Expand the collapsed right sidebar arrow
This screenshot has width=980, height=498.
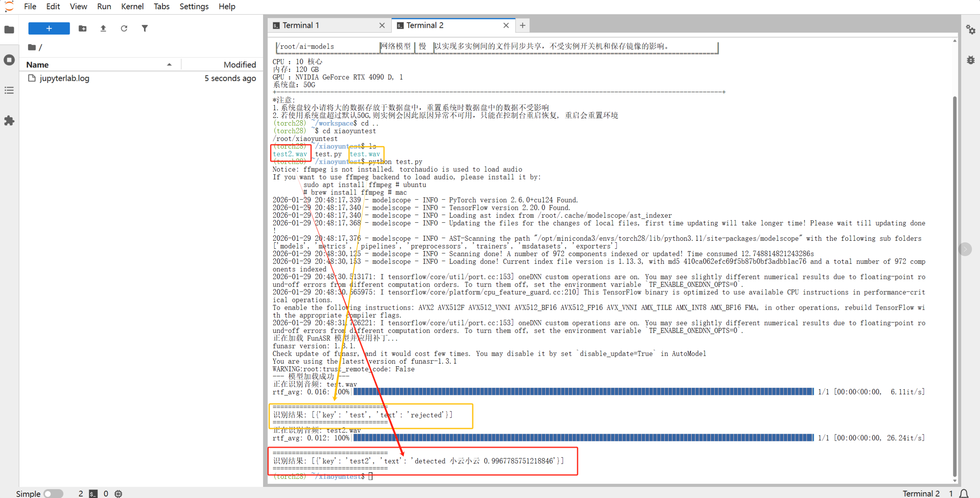point(965,249)
